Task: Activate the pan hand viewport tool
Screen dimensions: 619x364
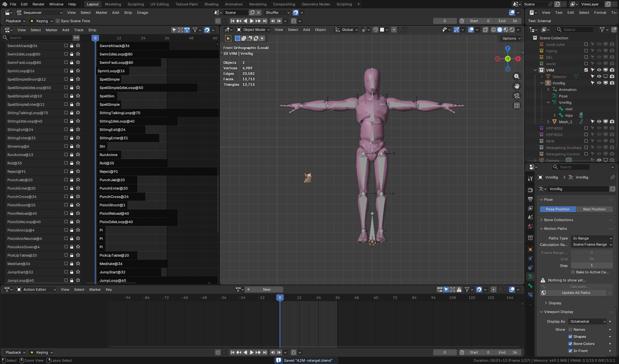Action: (517, 86)
